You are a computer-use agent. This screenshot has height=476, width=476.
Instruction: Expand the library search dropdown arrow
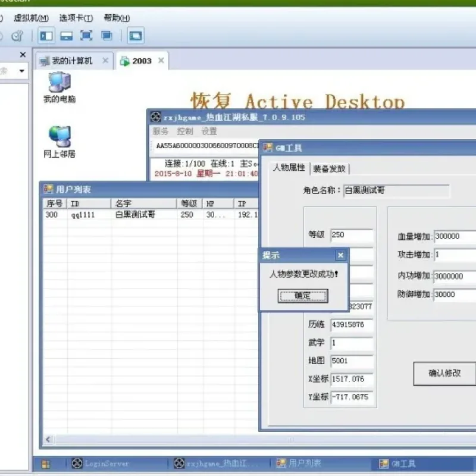click(21, 71)
